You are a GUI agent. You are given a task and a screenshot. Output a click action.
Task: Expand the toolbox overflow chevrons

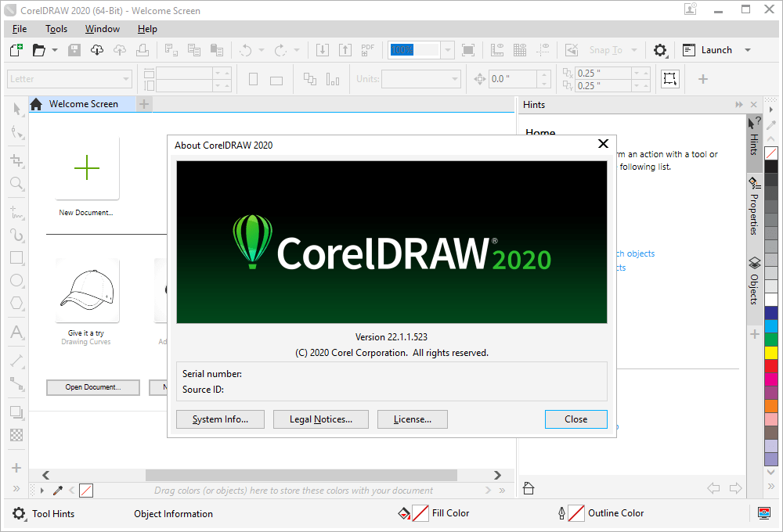click(16, 489)
